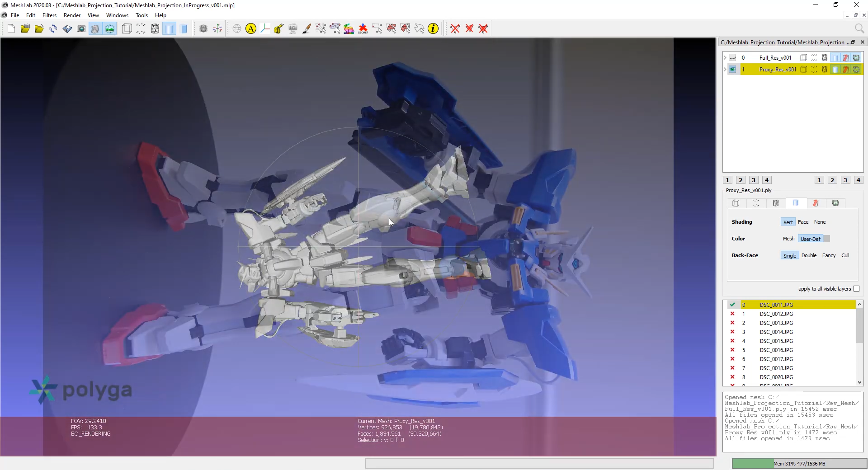This screenshot has height=470, width=868.
Task: Click the Import Mesh folder icon
Action: tap(39, 29)
